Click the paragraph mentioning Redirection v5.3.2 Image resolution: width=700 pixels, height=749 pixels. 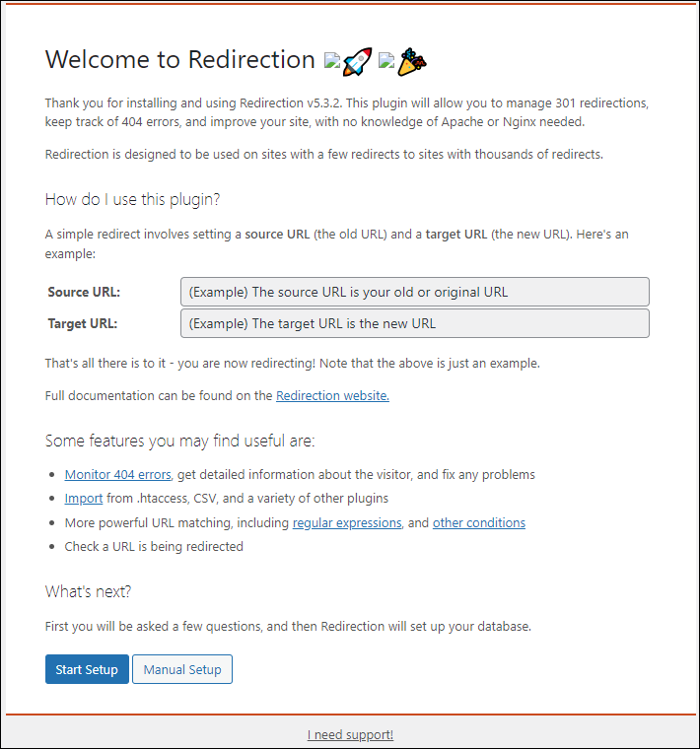click(347, 112)
